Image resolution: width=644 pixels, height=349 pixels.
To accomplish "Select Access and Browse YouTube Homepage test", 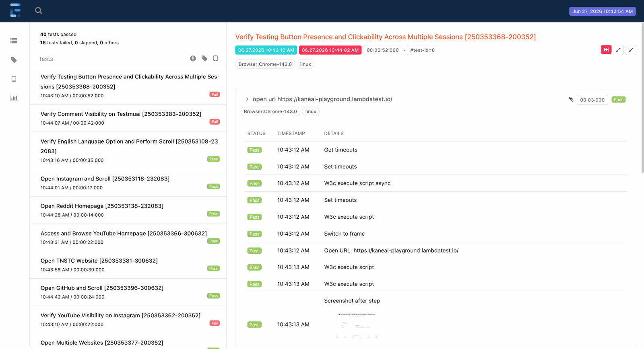I will pyautogui.click(x=128, y=238).
